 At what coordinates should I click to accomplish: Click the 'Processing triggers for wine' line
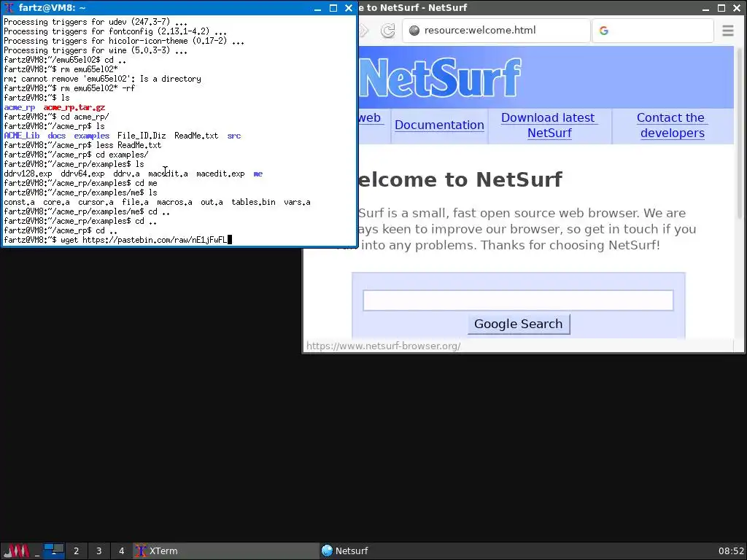96,50
